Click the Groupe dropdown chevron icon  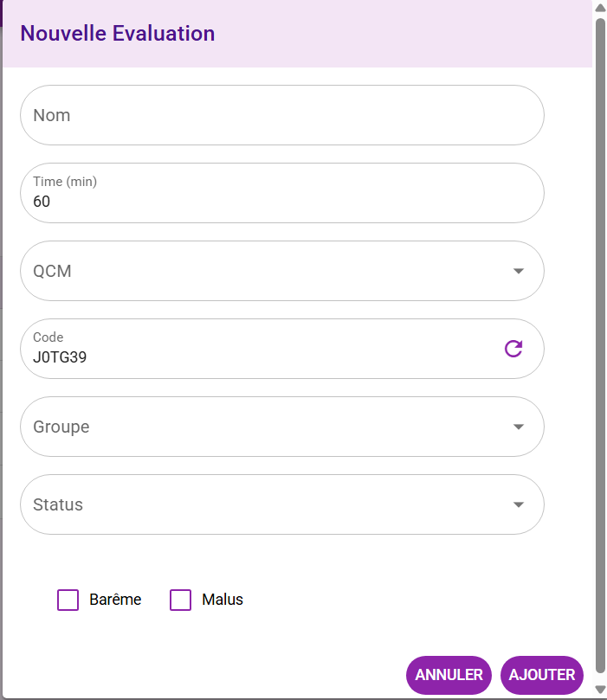pos(518,427)
